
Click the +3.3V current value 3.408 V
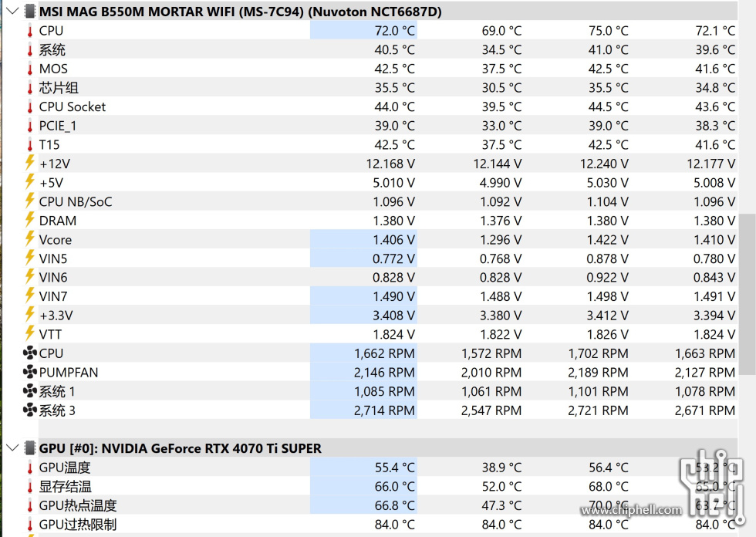click(x=393, y=316)
